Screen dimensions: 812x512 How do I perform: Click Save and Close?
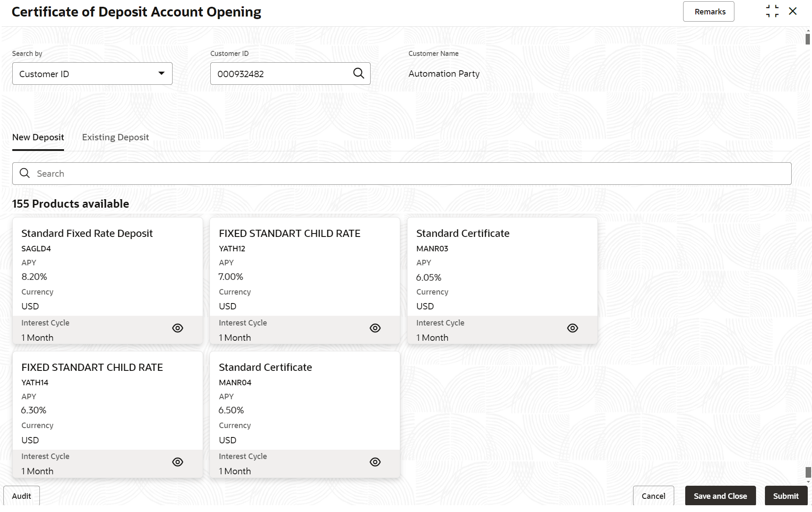(x=720, y=496)
